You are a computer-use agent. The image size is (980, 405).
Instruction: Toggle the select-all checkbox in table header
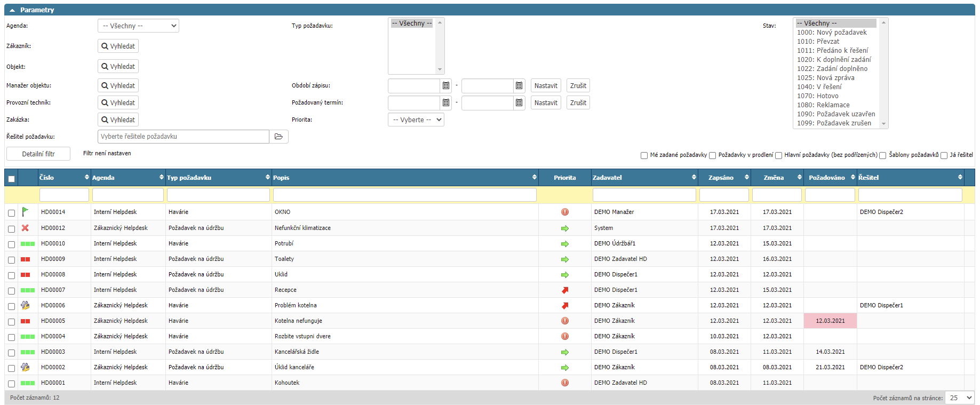[x=11, y=179]
